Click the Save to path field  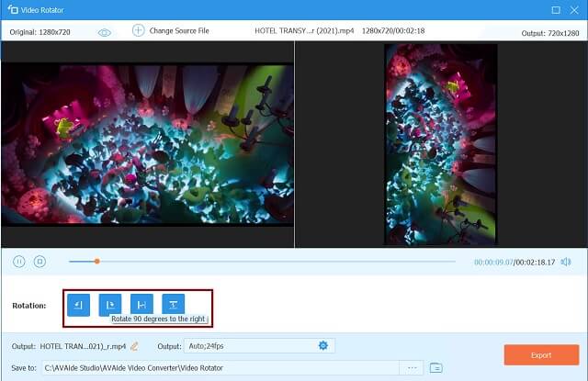point(220,368)
